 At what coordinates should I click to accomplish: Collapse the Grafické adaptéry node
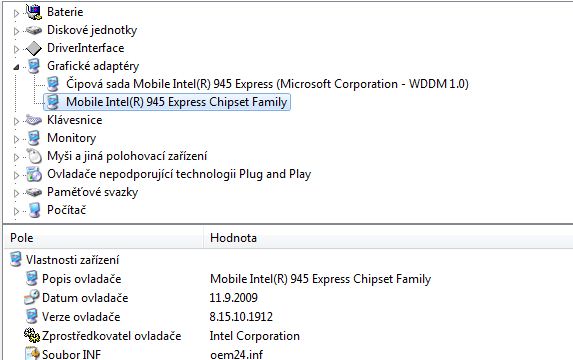click(16, 67)
